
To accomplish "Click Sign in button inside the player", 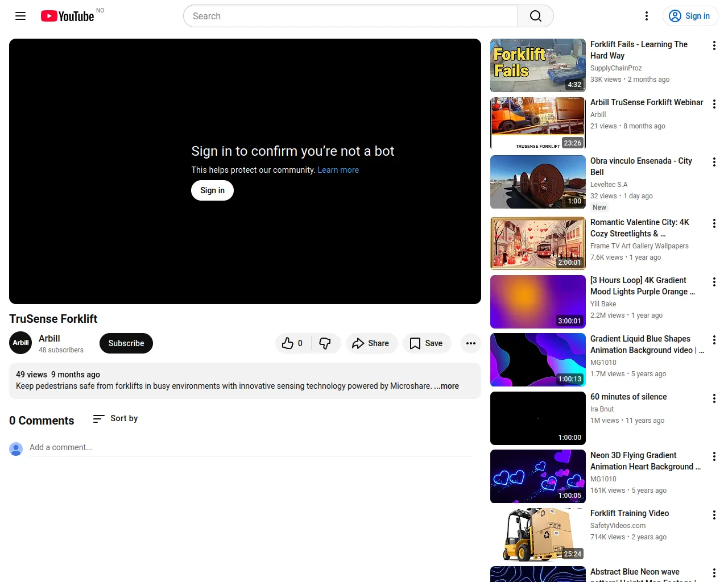I will coord(212,190).
